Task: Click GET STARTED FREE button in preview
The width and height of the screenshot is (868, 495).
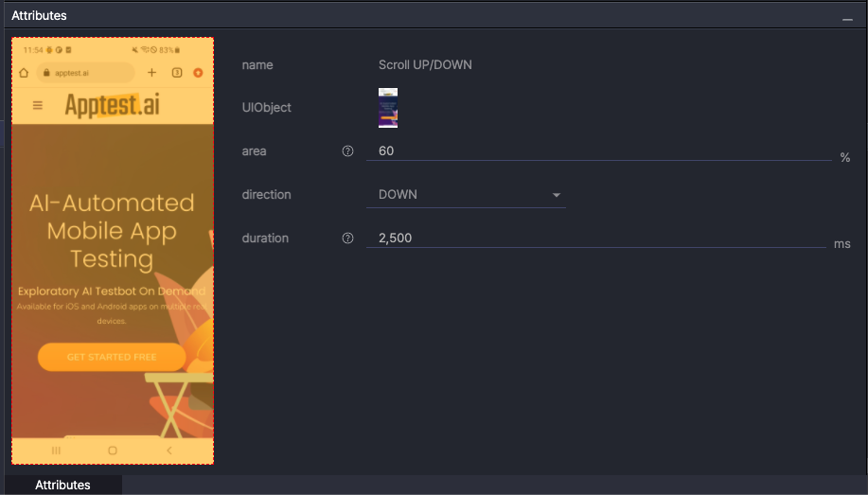Action: click(x=112, y=357)
